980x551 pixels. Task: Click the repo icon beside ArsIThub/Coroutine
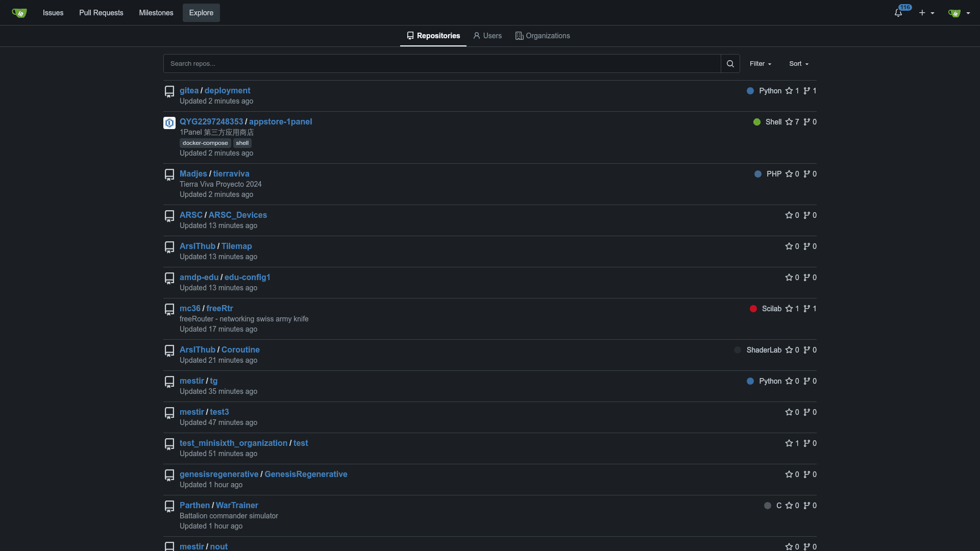pyautogui.click(x=169, y=351)
